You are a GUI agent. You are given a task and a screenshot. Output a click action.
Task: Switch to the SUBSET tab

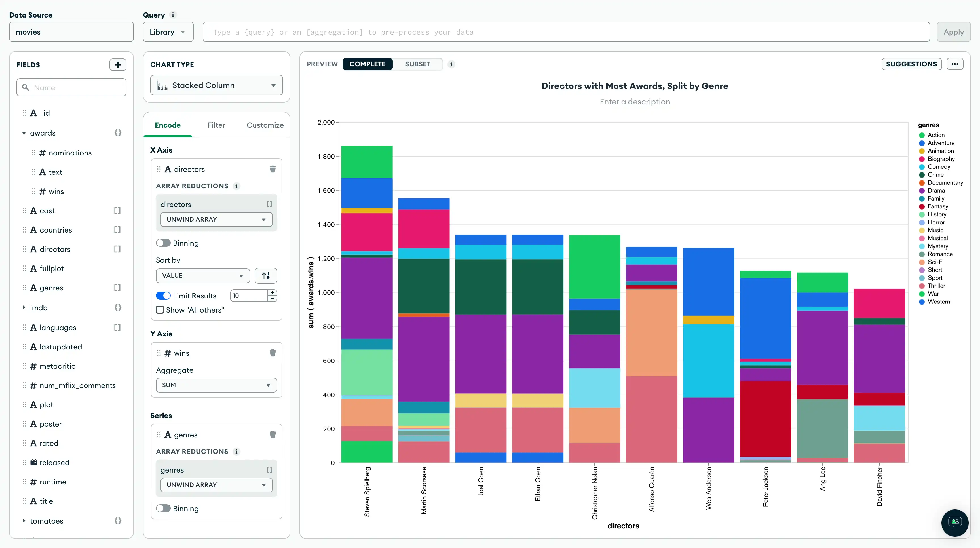click(418, 63)
